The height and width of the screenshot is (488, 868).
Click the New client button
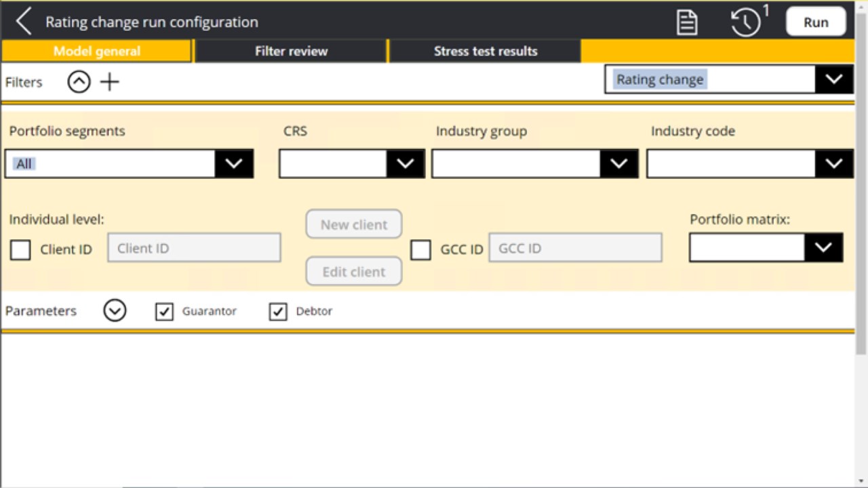[354, 224]
